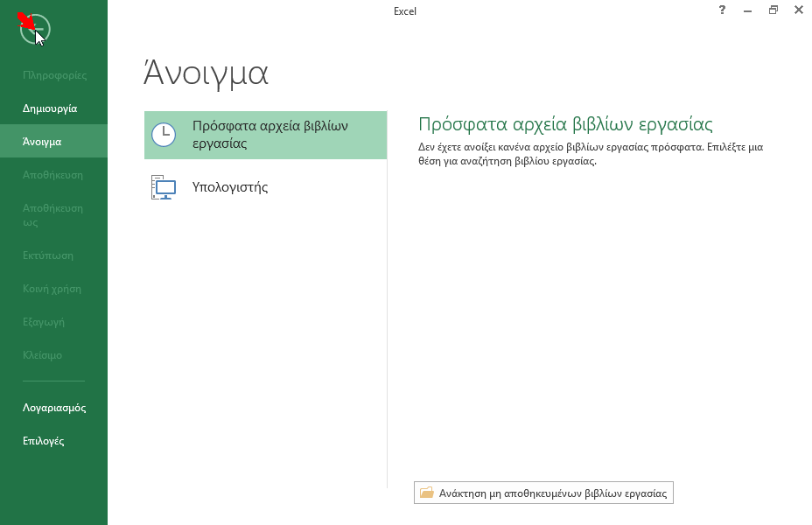Click the computer monitor icon
This screenshot has width=812, height=525.
pyautogui.click(x=163, y=187)
